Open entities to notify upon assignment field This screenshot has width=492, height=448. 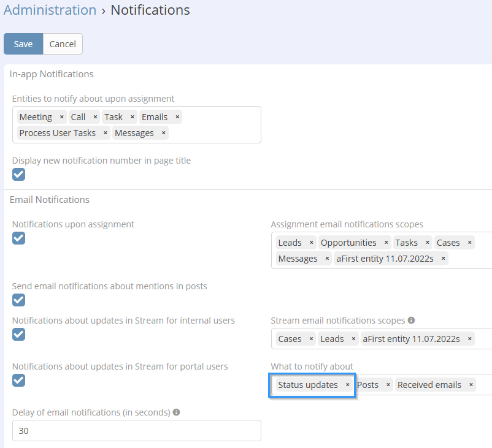215,134
